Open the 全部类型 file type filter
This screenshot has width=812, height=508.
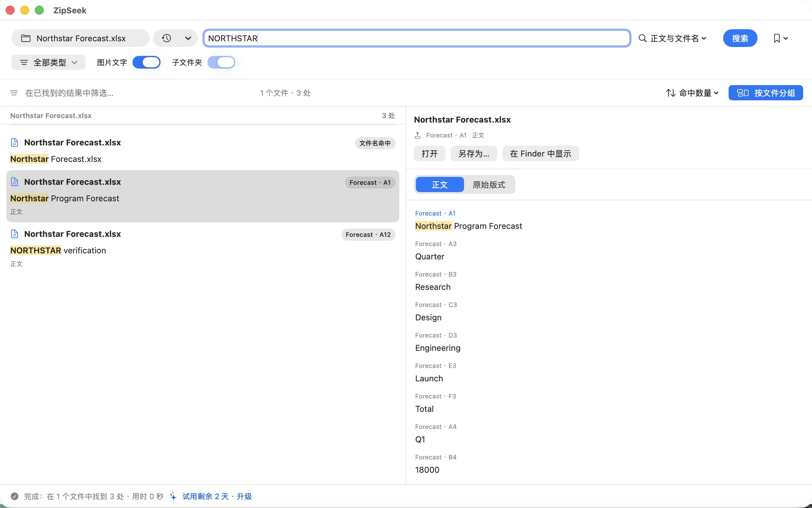48,63
